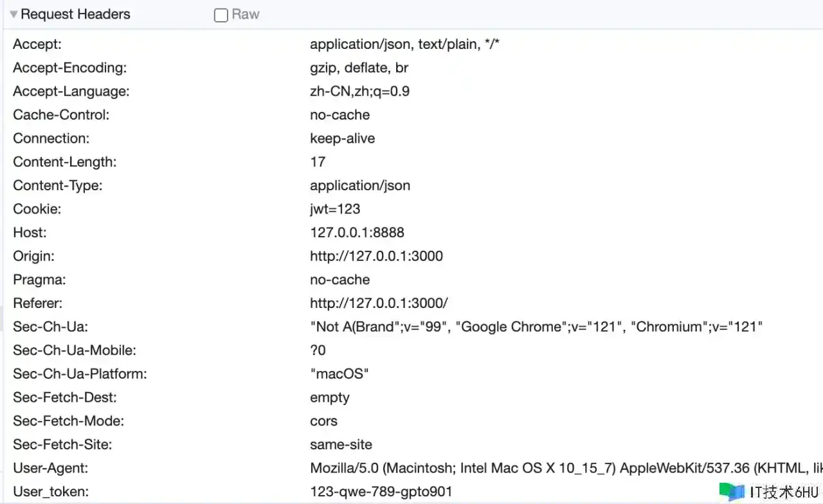823x504 pixels.
Task: Click the Content-Type application/json value
Action: 359,186
